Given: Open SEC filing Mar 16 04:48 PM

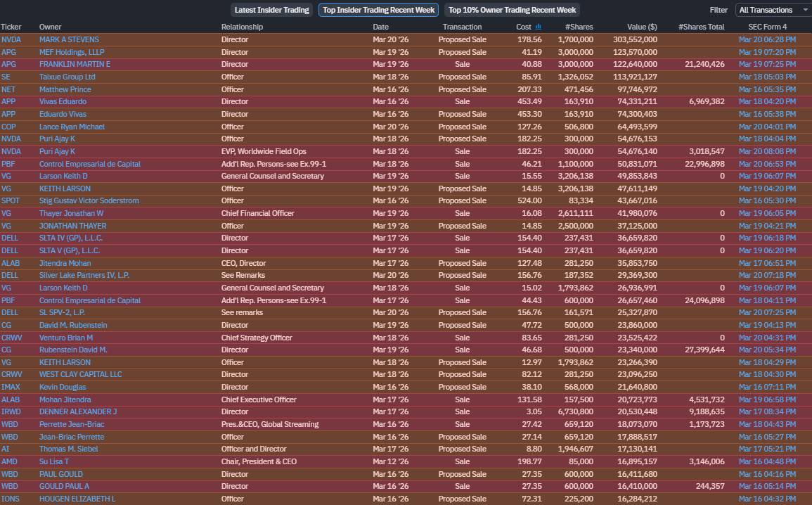Looking at the screenshot, I should click(x=768, y=461).
